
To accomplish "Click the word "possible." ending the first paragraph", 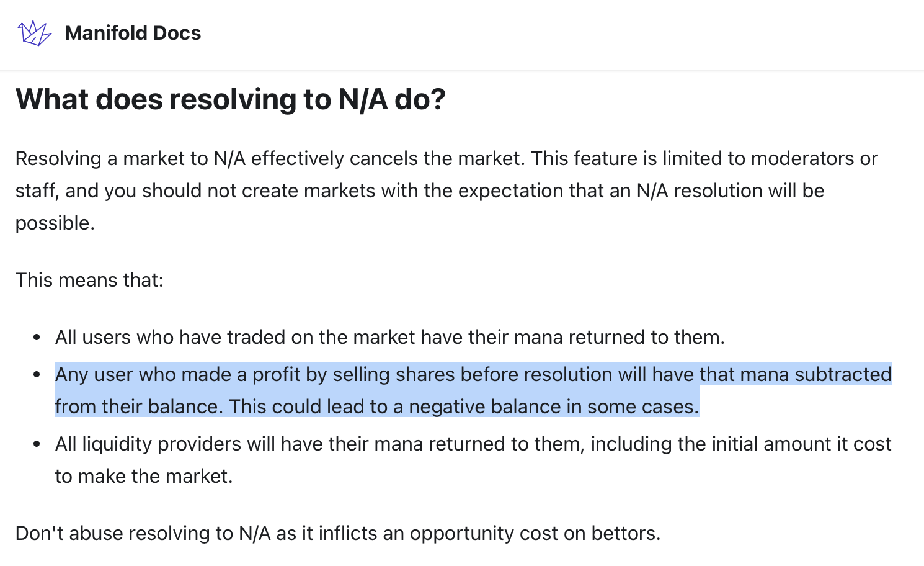I will coord(55,223).
